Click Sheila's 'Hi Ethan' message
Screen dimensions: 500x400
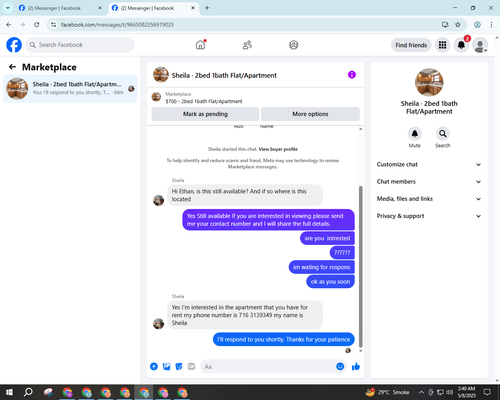tap(245, 195)
